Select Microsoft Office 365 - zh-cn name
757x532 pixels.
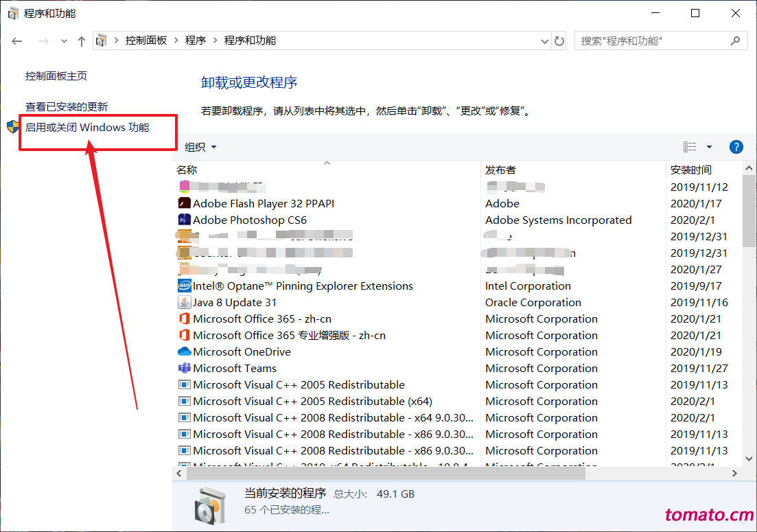(x=262, y=319)
